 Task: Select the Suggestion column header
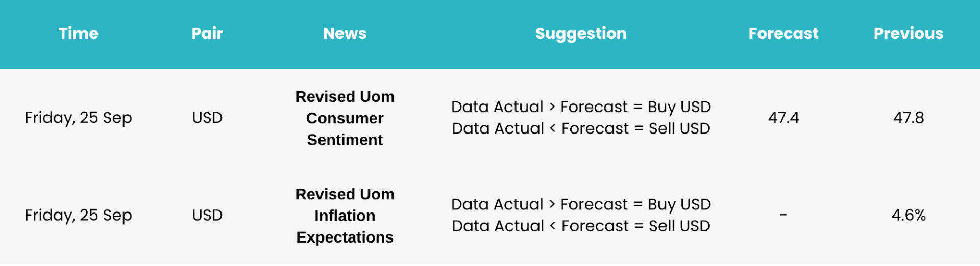tap(581, 34)
